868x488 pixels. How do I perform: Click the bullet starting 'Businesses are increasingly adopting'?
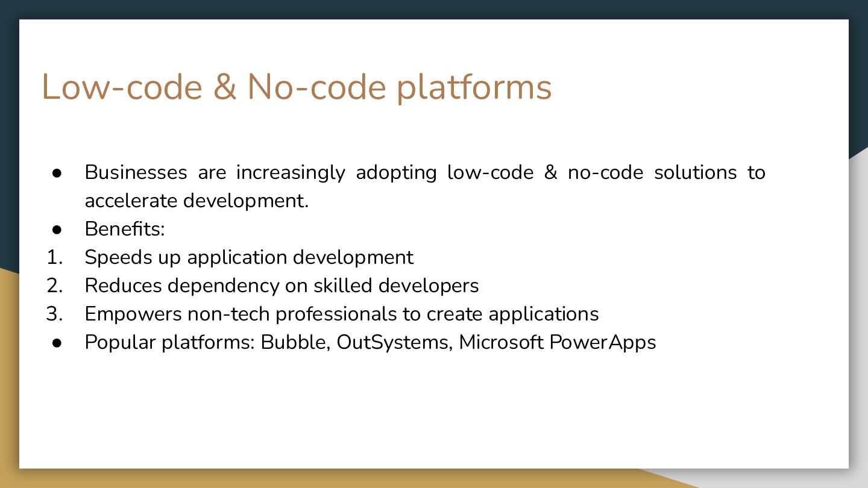tap(425, 186)
